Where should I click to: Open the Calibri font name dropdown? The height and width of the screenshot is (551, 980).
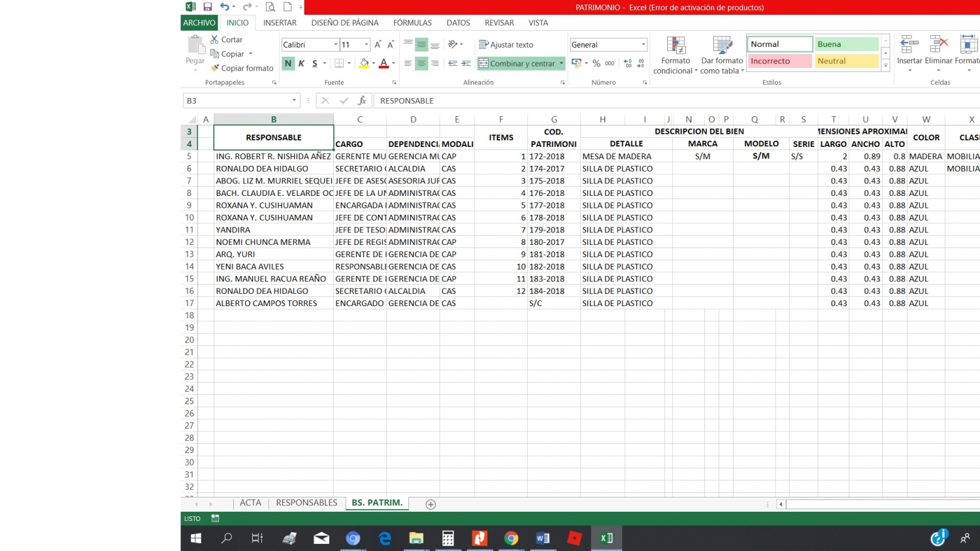336,44
